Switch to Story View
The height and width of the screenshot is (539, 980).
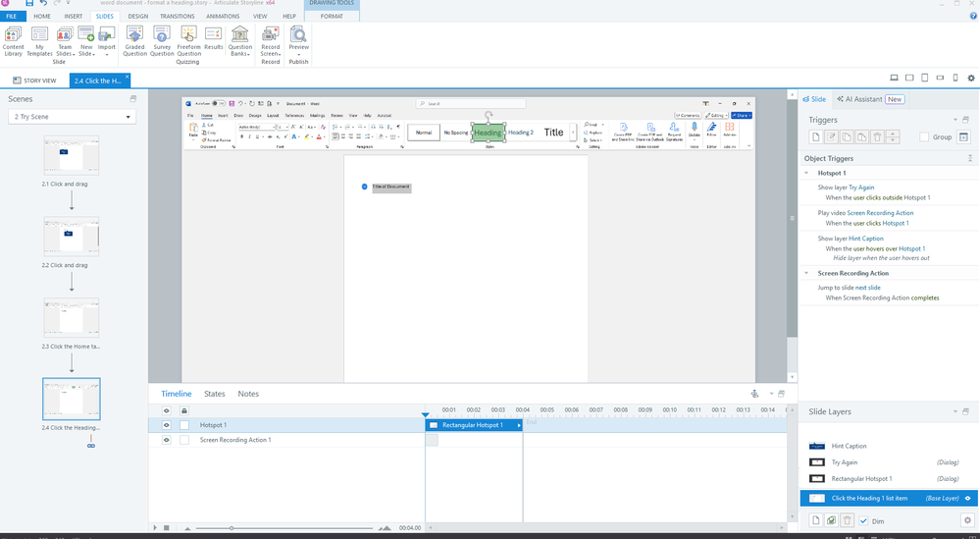coord(34,81)
